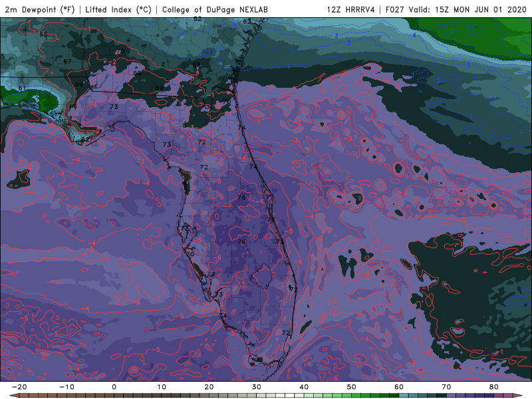The width and height of the screenshot is (532, 399).
Task: Click the '2m Dewpoint (°F)' title text
Action: [x=40, y=9]
